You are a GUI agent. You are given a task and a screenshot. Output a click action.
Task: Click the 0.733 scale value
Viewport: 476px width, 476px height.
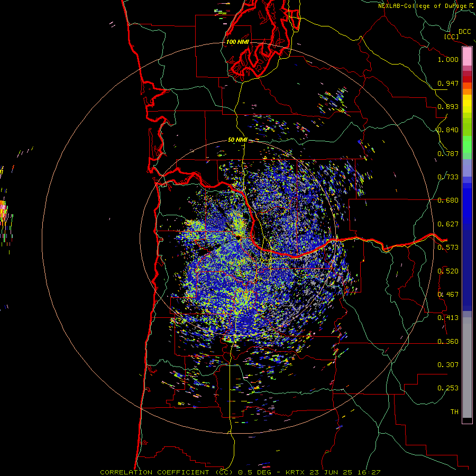point(448,177)
